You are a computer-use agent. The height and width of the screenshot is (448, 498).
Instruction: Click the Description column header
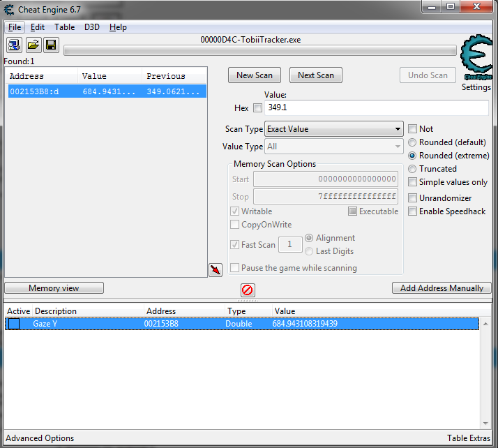tap(88, 311)
